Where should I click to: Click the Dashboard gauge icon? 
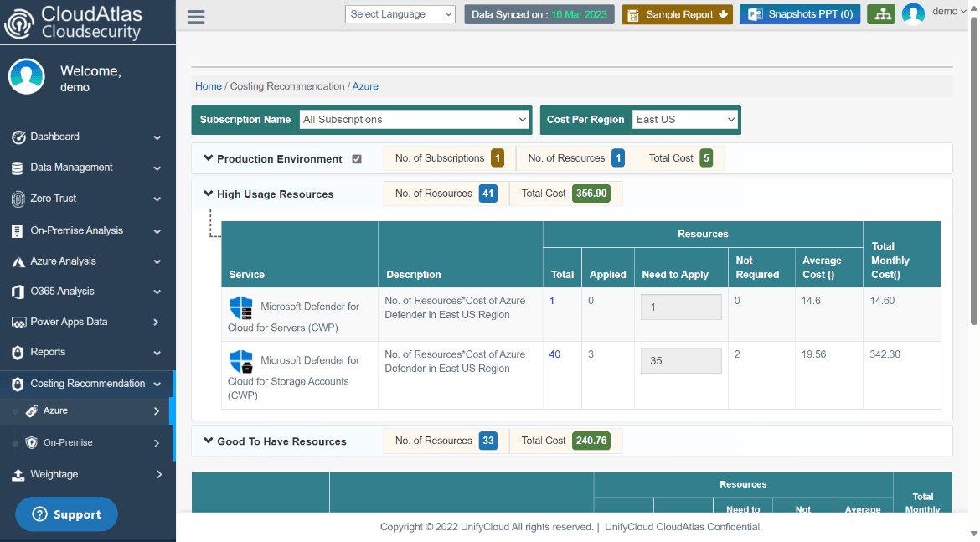click(18, 137)
